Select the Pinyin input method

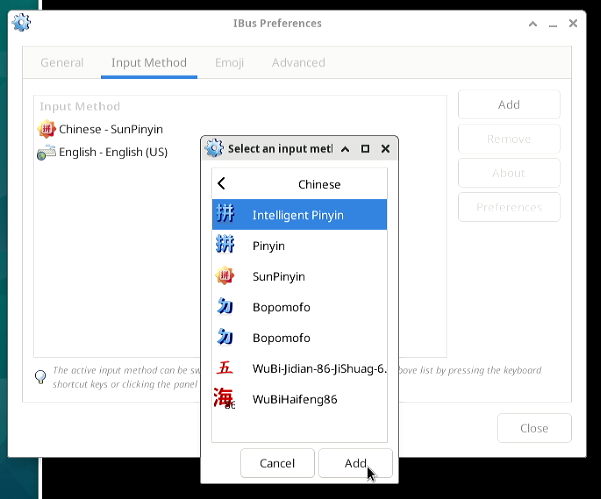pyautogui.click(x=299, y=245)
